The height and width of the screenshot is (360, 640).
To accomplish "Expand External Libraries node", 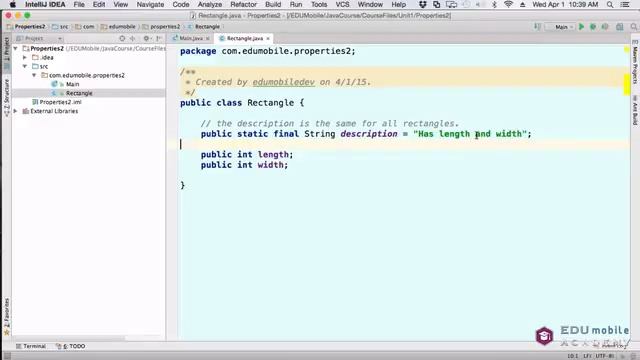I will pyautogui.click(x=16, y=111).
